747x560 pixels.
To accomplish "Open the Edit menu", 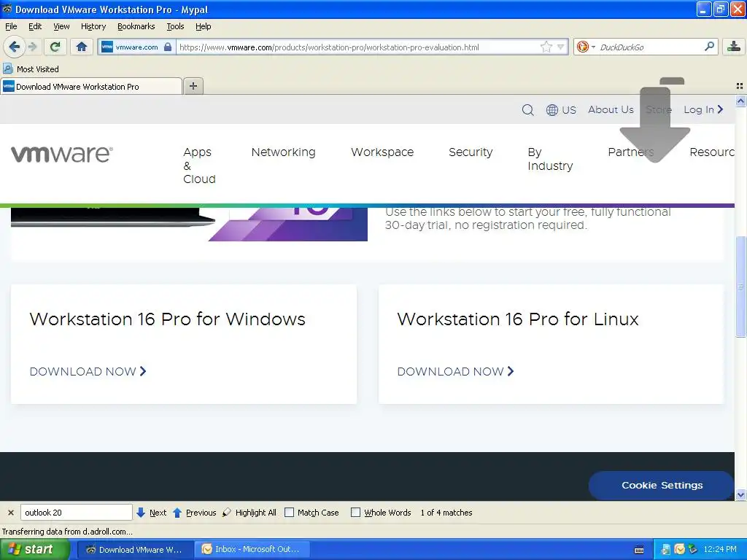I will pyautogui.click(x=35, y=26).
